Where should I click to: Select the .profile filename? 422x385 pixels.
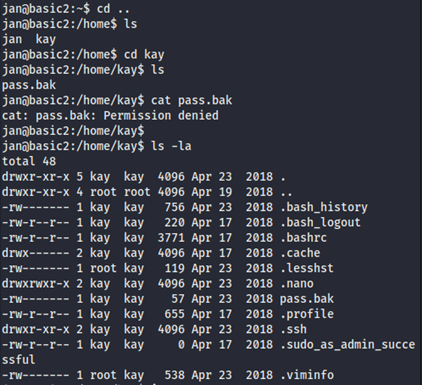click(x=307, y=314)
